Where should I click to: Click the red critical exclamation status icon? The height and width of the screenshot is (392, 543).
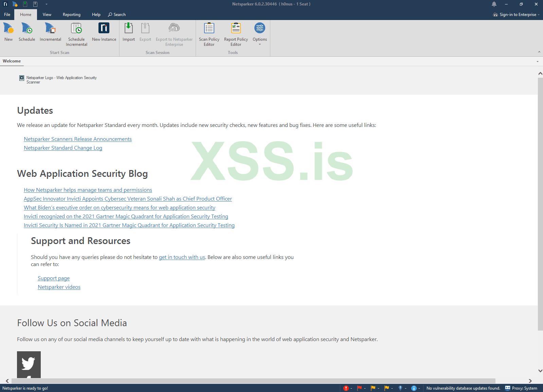tap(346, 388)
